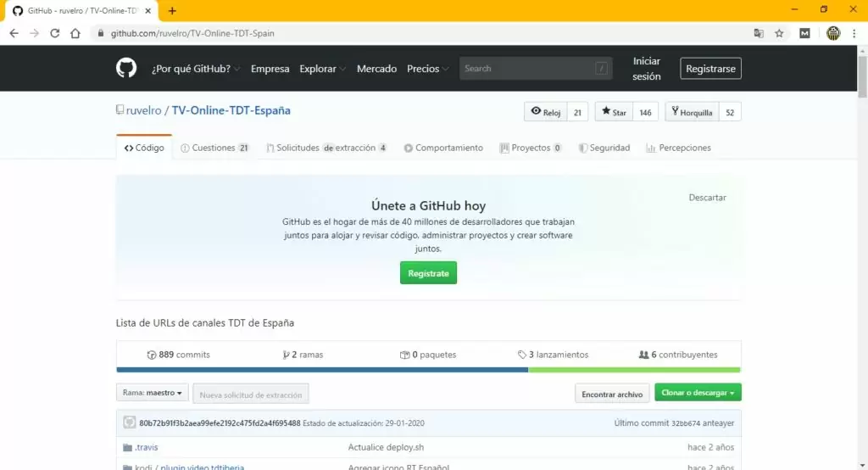Expand the ¿Por qué GitHub? menu
This screenshot has height=470, width=868.
[x=196, y=69]
